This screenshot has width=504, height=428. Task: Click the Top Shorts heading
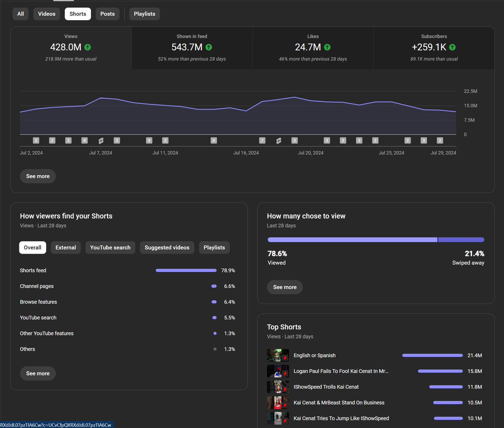point(284,327)
